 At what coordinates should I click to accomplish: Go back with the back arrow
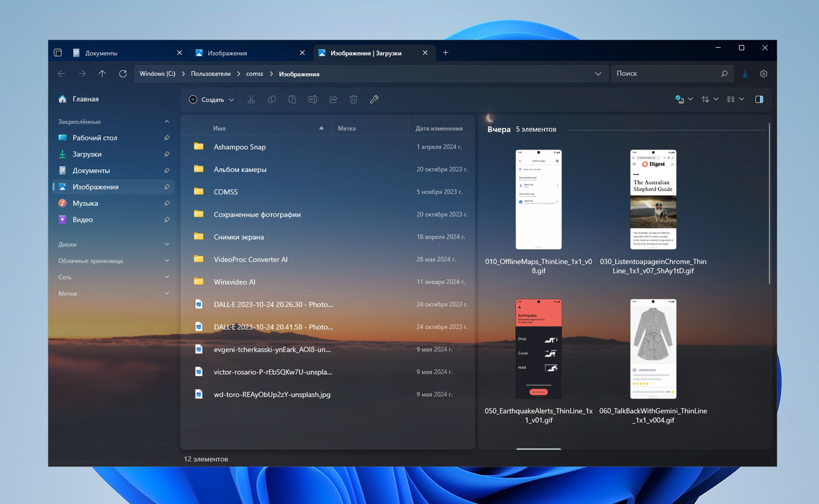(x=61, y=74)
